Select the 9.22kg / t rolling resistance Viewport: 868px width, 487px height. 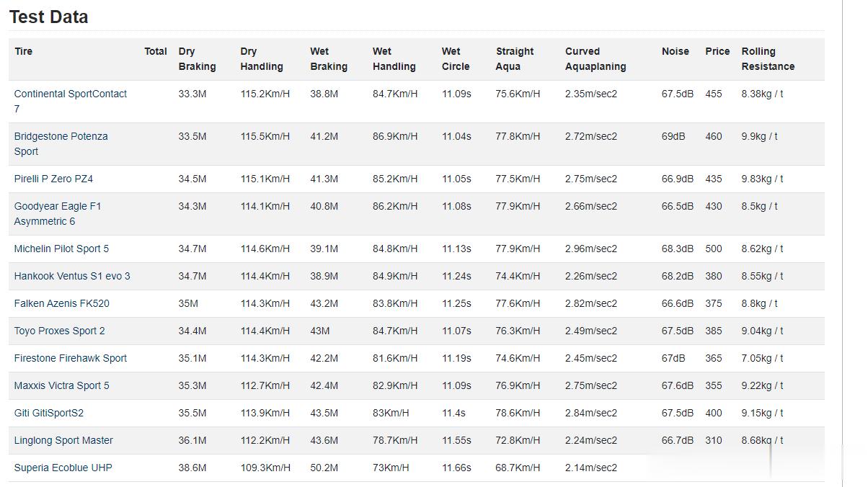pos(763,385)
